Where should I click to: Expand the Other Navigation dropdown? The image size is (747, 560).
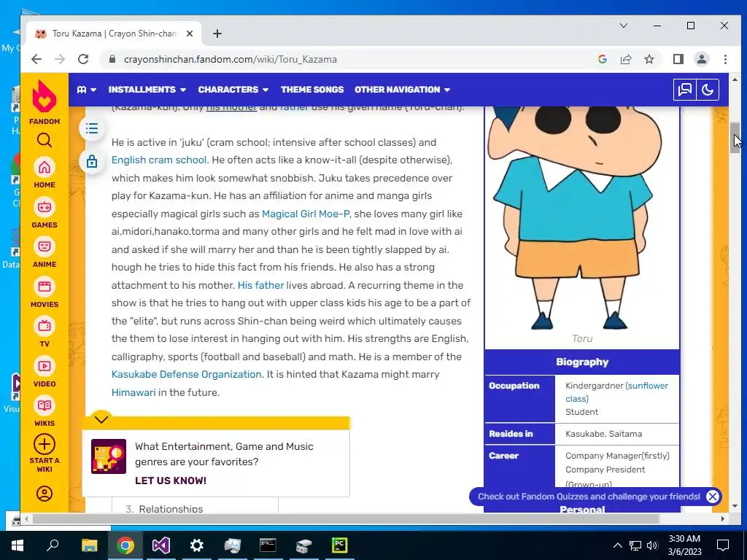[x=402, y=90]
